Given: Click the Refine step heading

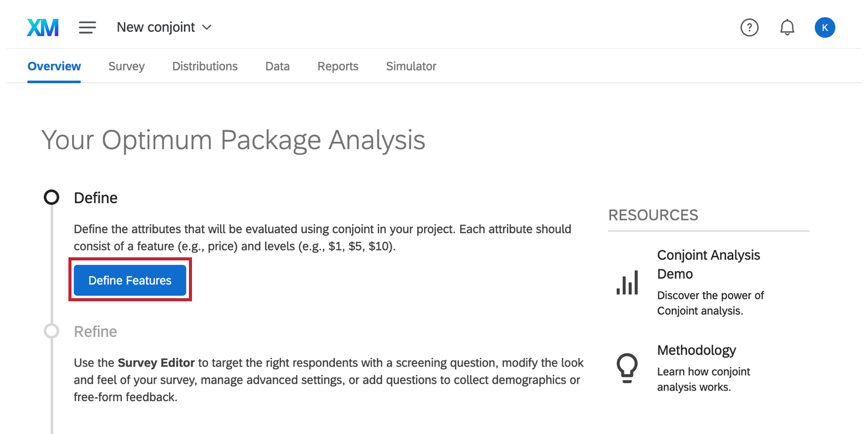Looking at the screenshot, I should click(x=95, y=332).
